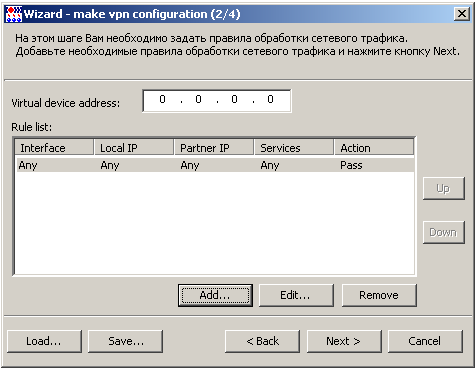
Task: Click the first octet of Virtual device address
Action: (x=162, y=99)
